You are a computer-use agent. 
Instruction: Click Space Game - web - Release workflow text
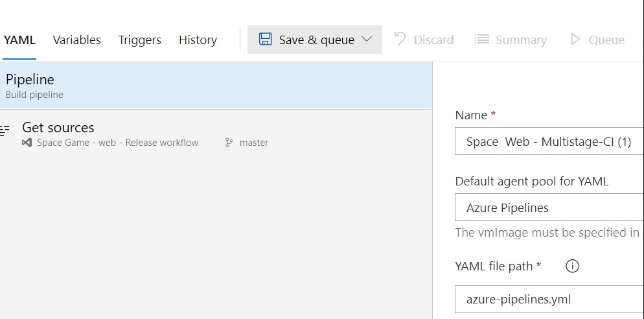click(118, 143)
